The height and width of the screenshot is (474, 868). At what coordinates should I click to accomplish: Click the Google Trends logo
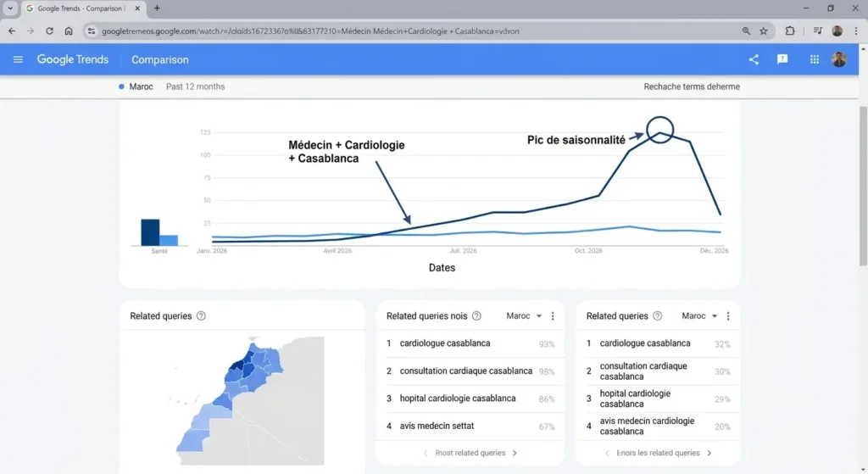coord(73,59)
